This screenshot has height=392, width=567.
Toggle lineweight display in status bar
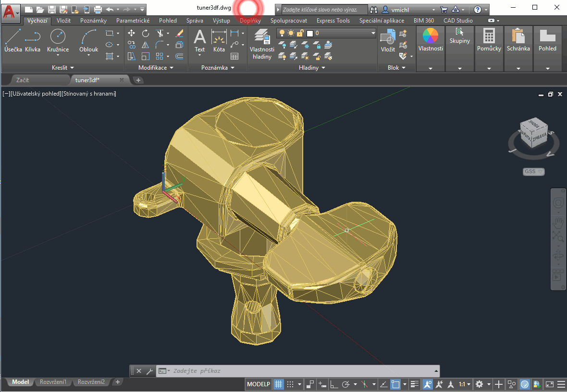(x=415, y=384)
